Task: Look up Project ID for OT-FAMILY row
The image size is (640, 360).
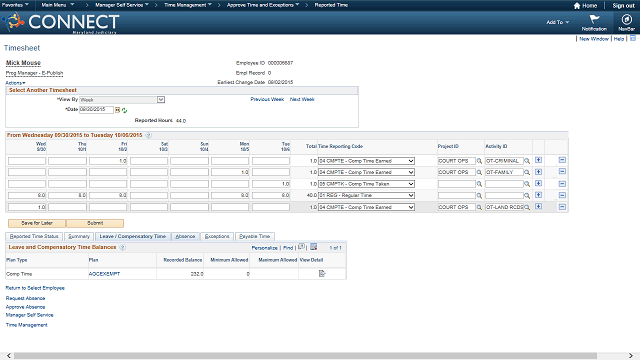Action: point(479,173)
